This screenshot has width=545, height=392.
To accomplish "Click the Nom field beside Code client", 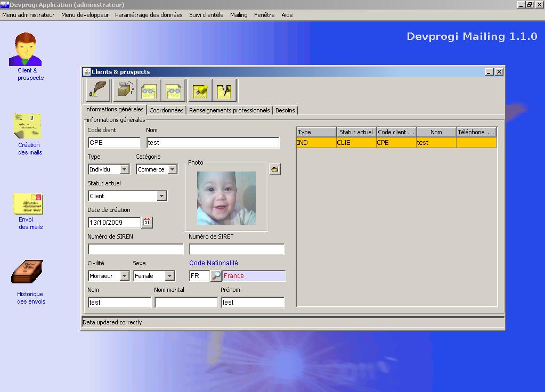I will pos(213,143).
